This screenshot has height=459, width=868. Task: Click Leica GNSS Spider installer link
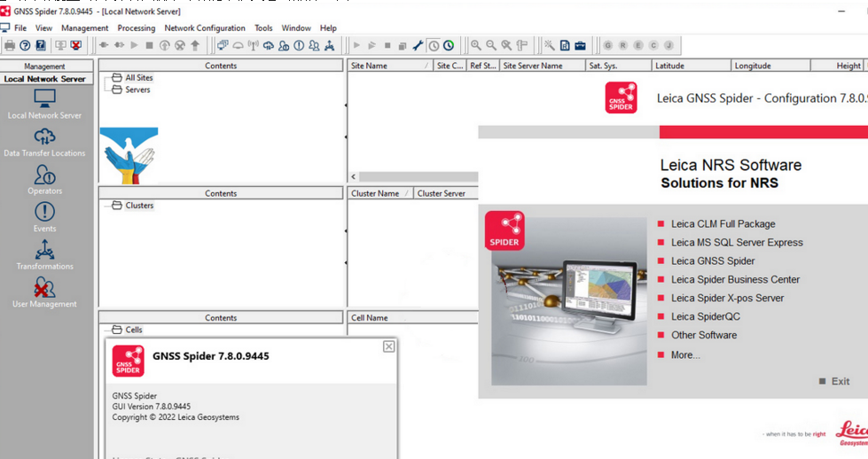click(713, 261)
